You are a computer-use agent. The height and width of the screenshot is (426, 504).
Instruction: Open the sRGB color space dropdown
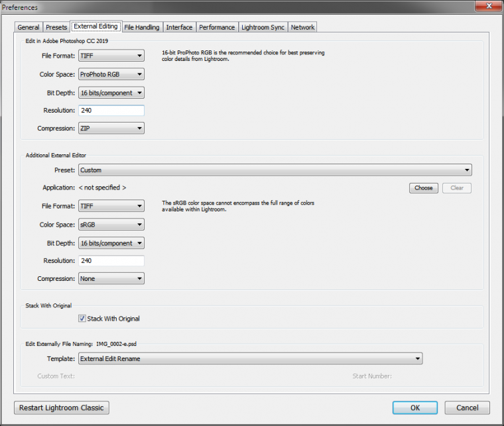coord(111,225)
